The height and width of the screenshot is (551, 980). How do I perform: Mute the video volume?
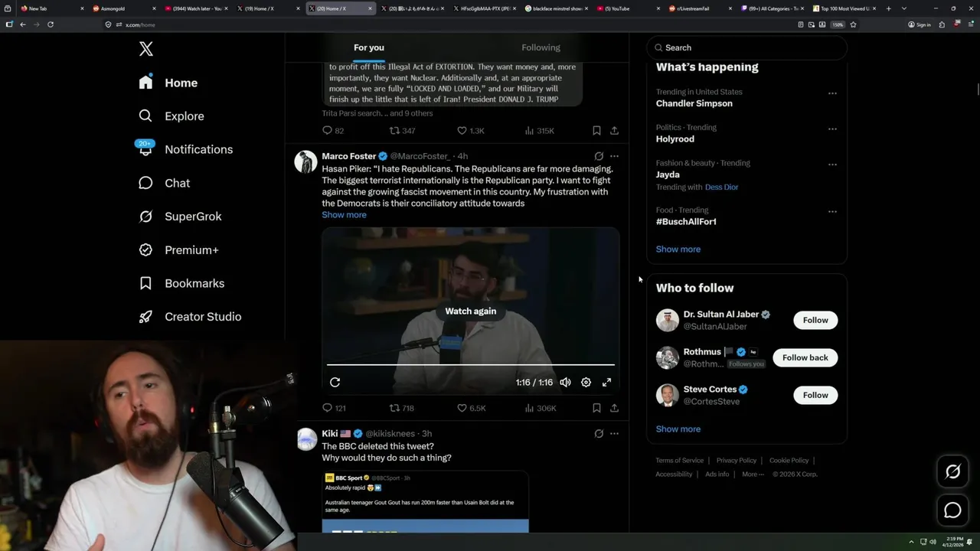point(565,383)
